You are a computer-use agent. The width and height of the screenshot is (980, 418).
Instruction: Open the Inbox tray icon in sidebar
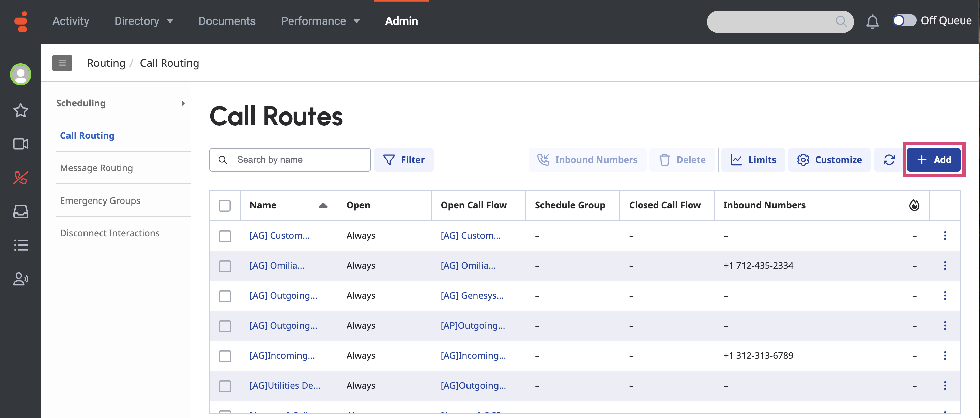pos(20,212)
